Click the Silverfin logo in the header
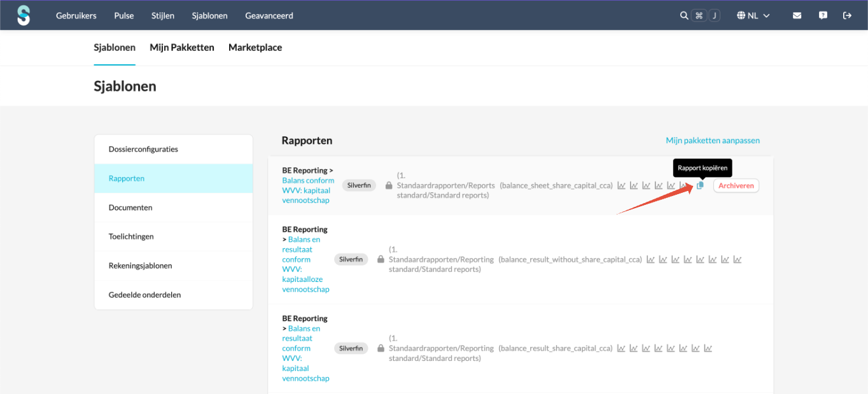This screenshot has width=868, height=394. point(24,15)
